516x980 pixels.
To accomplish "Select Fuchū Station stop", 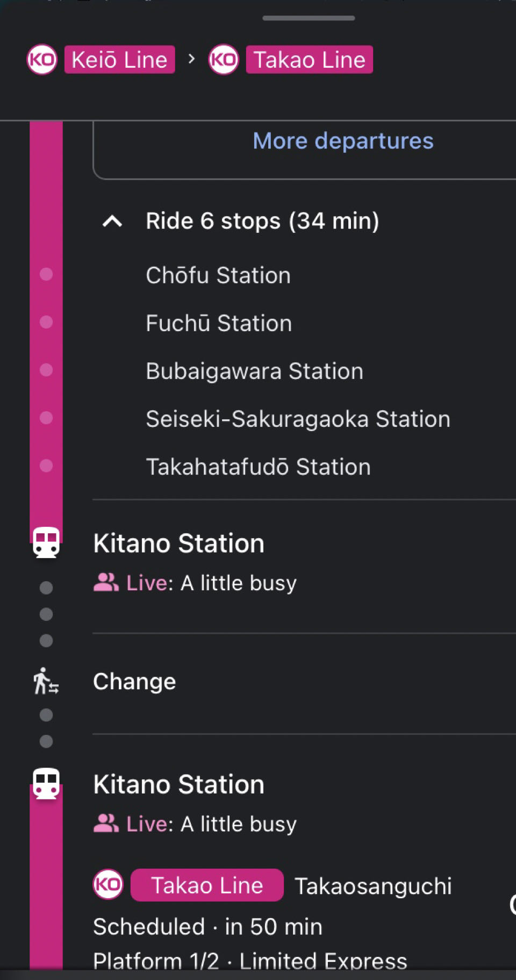I will [x=219, y=323].
